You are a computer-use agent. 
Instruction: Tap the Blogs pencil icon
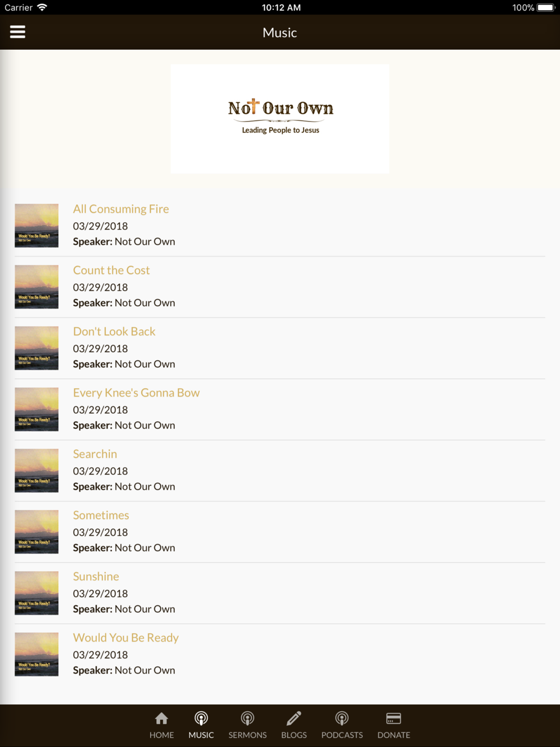pos(294,718)
